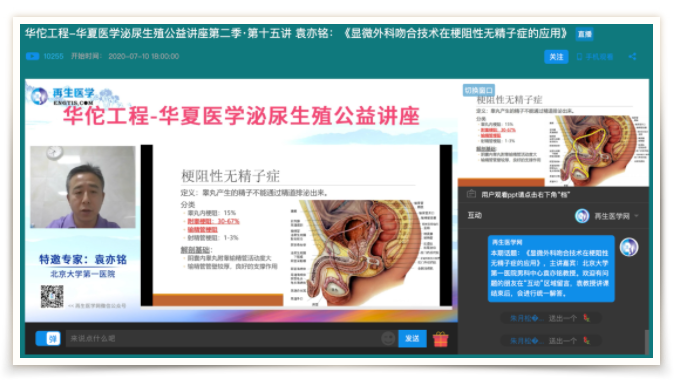Click the QR code image
677x382 pixels.
[52, 296]
